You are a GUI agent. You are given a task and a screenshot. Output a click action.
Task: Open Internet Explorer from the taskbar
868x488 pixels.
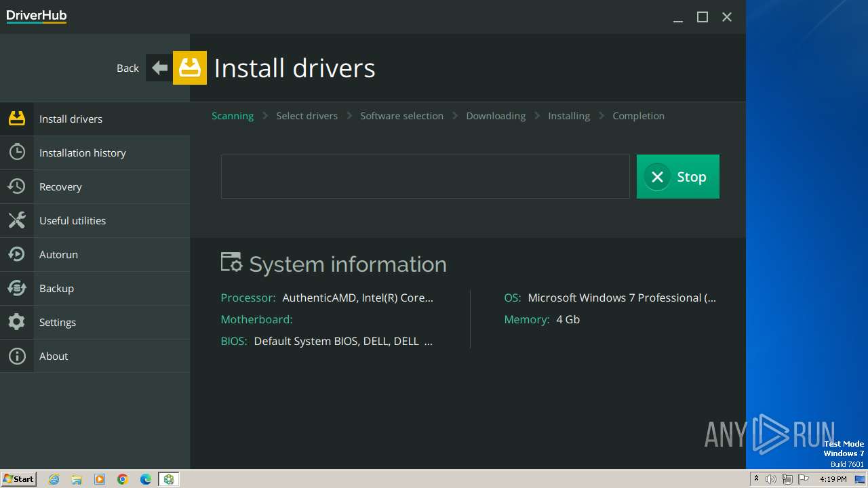[54, 479]
